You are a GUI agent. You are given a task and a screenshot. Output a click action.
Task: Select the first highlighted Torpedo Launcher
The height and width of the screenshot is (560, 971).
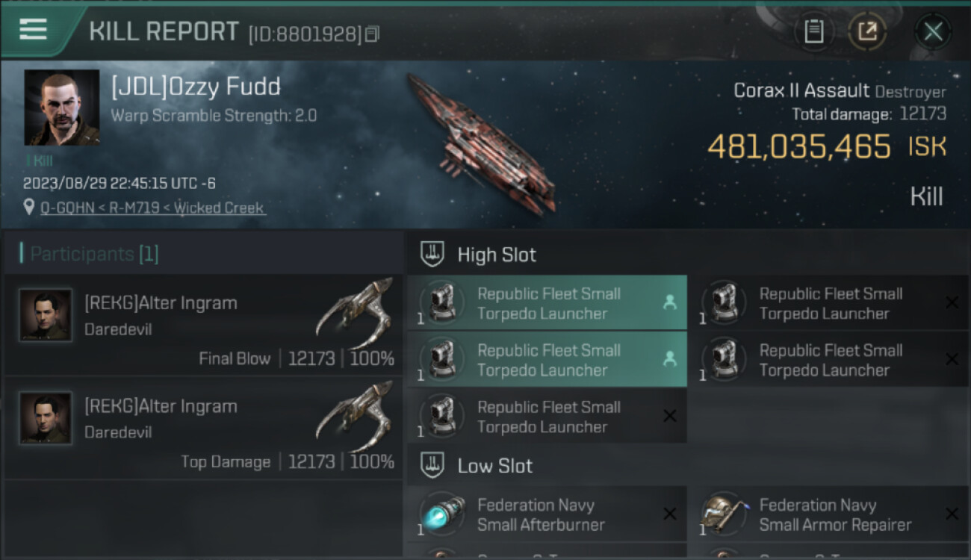(x=547, y=303)
